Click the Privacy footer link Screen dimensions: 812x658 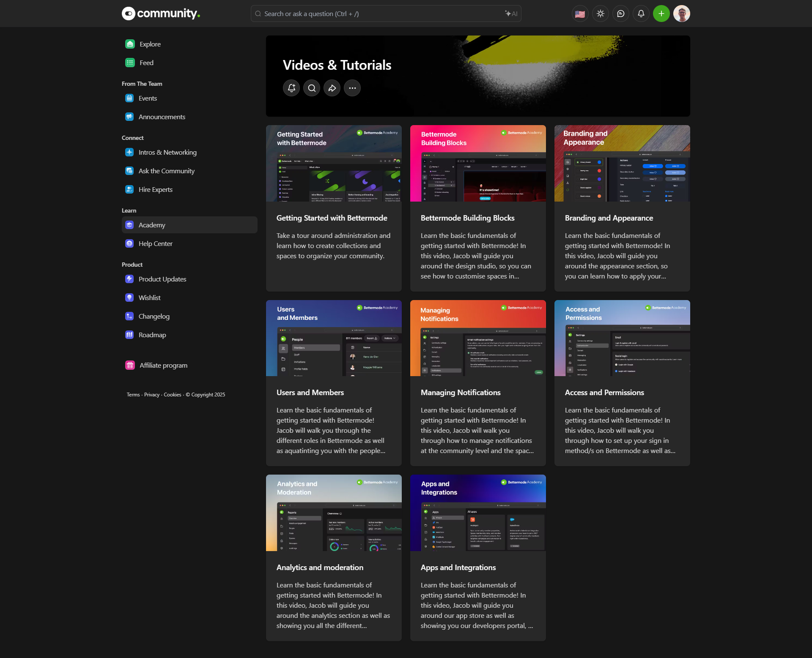151,394
